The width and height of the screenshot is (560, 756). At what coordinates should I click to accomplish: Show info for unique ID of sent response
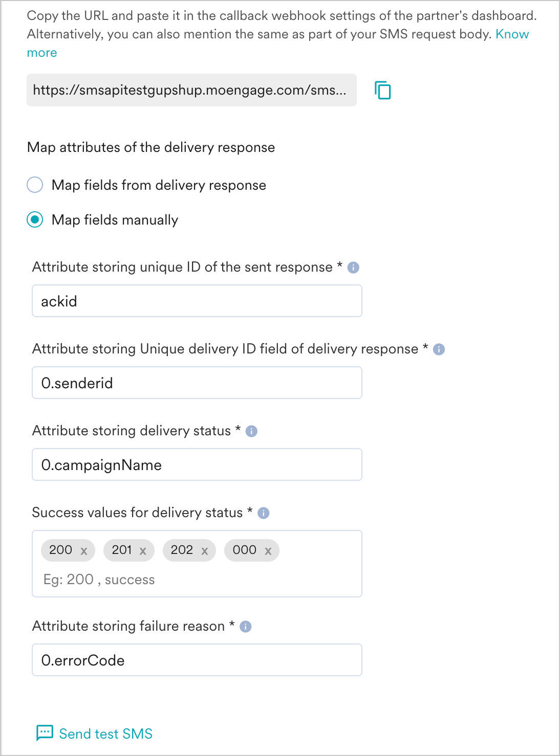353,268
